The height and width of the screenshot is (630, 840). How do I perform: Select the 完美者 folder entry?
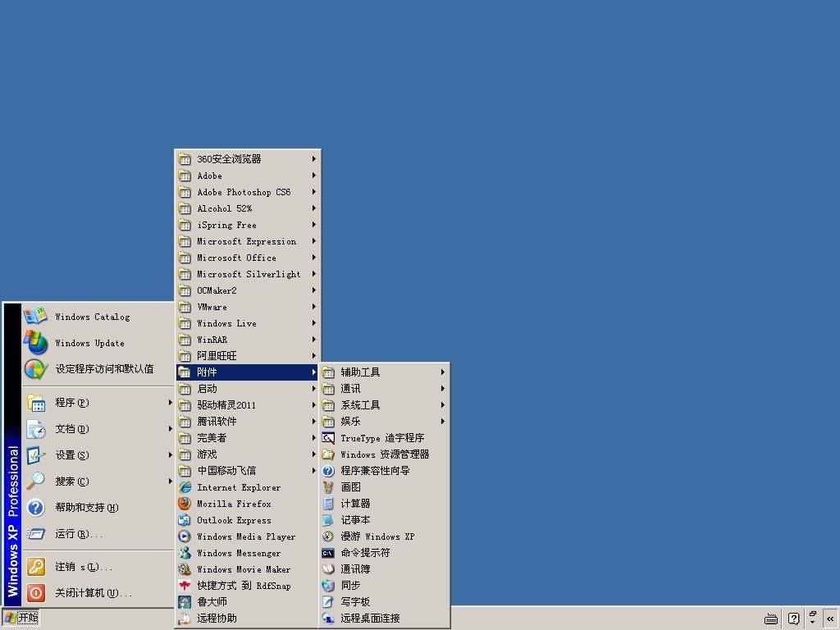pyautogui.click(x=248, y=438)
